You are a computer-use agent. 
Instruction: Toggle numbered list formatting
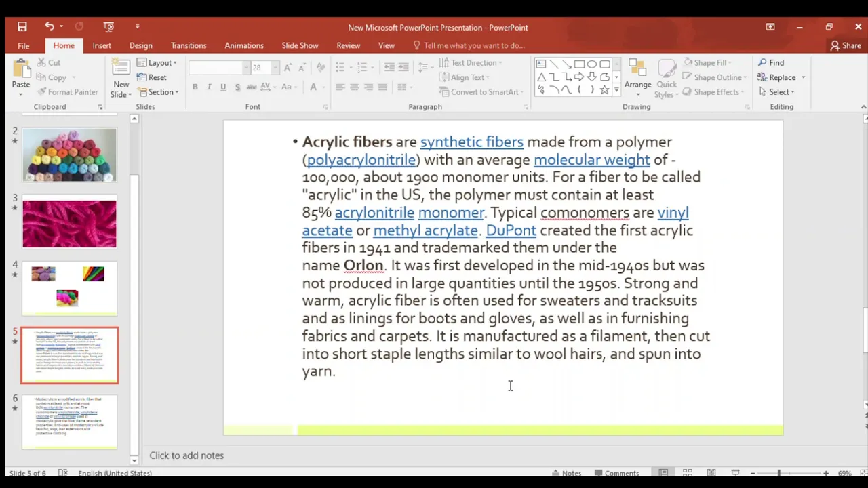(x=362, y=67)
